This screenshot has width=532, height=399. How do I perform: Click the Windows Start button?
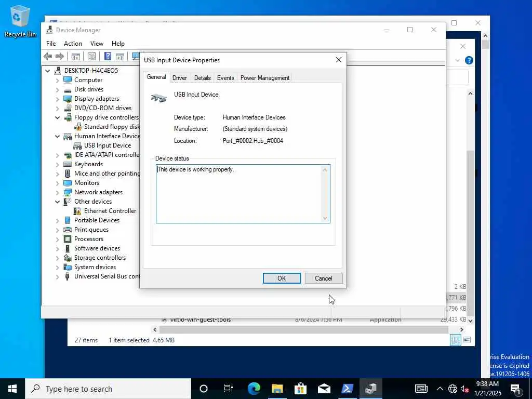coord(12,389)
